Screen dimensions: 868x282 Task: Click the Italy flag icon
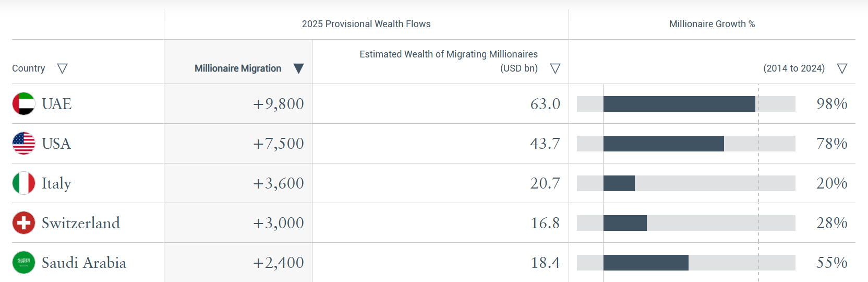tap(23, 183)
